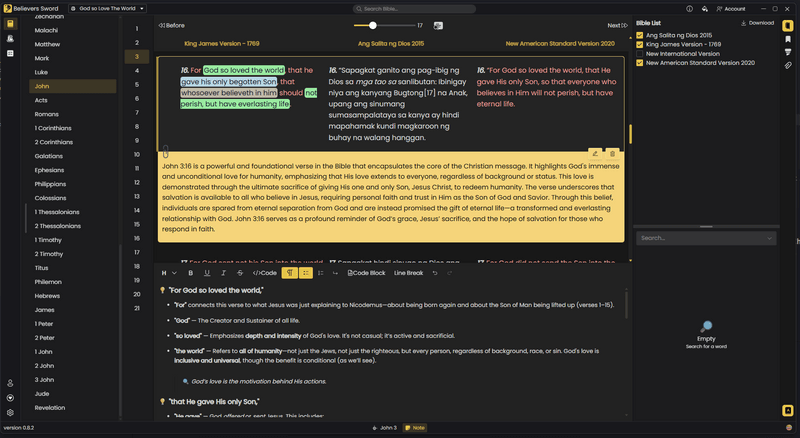Toggle underline formatting in note editor

(207, 273)
